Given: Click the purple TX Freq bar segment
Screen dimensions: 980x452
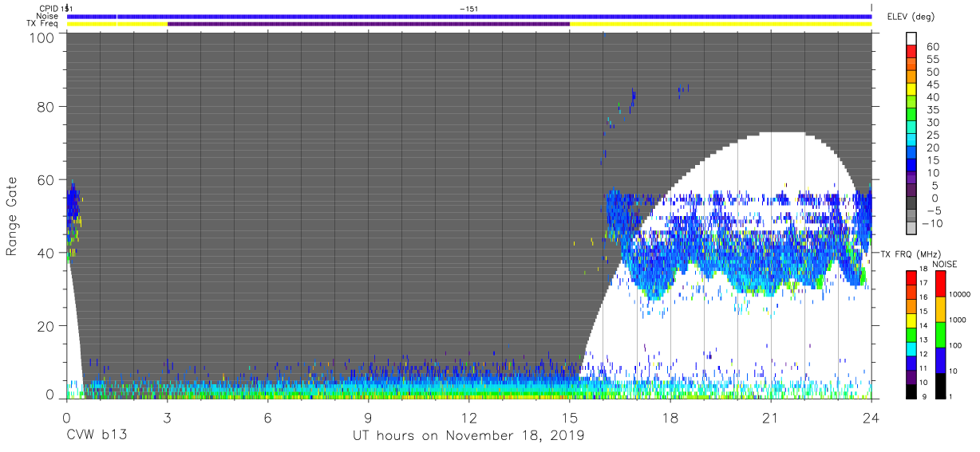Looking at the screenshot, I should 369,24.
